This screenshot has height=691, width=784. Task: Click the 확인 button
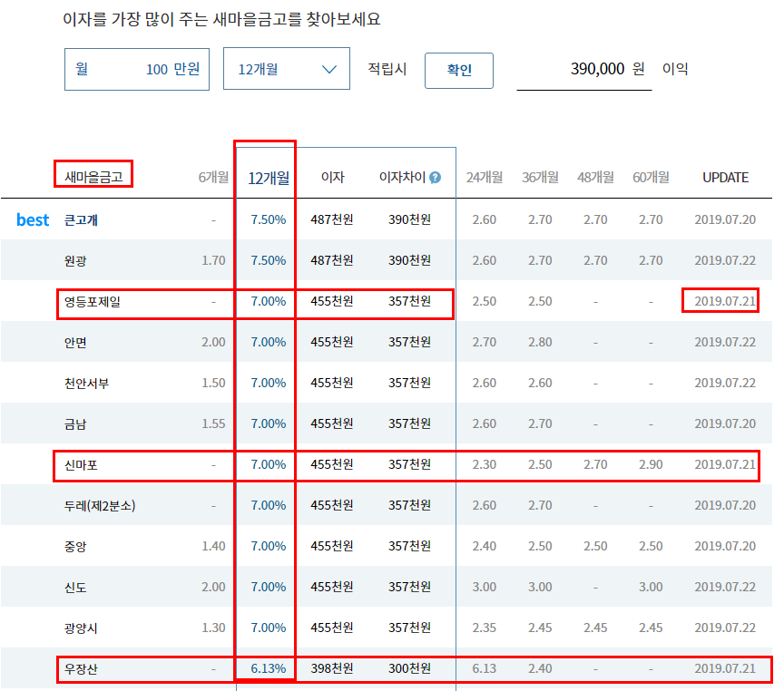point(459,71)
